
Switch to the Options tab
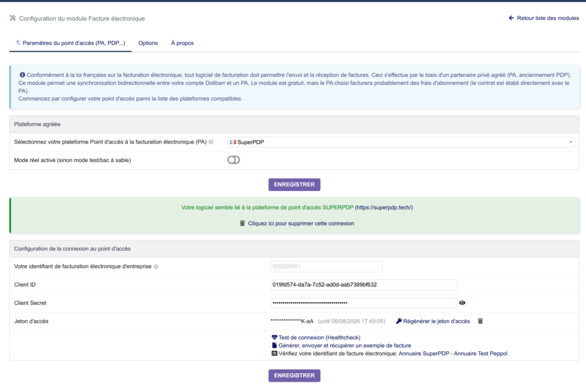[148, 43]
